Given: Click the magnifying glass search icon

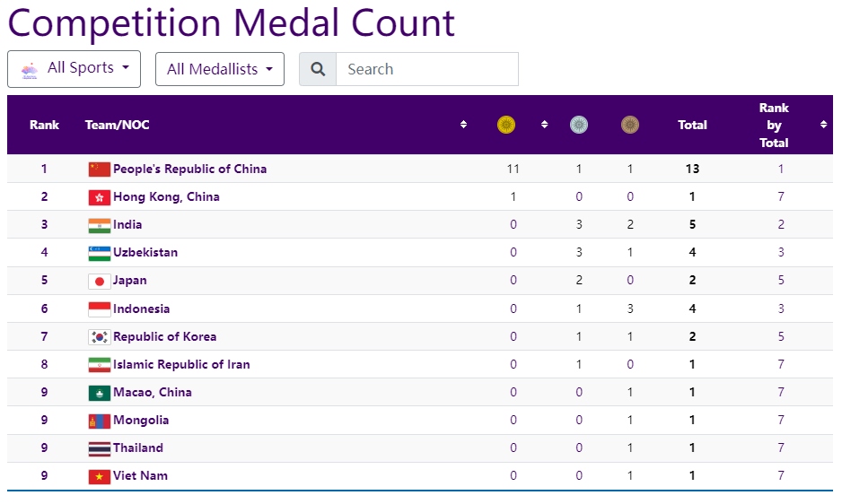Looking at the screenshot, I should pos(318,69).
